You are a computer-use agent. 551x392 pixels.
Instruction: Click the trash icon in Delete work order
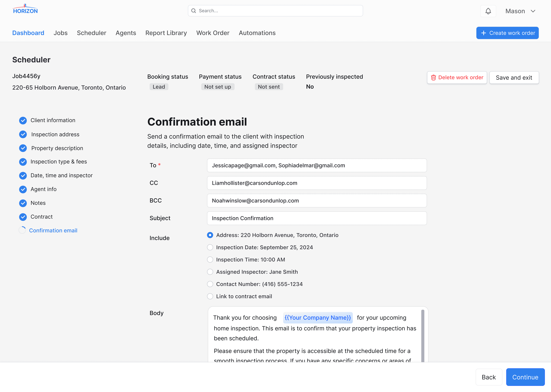coord(434,78)
